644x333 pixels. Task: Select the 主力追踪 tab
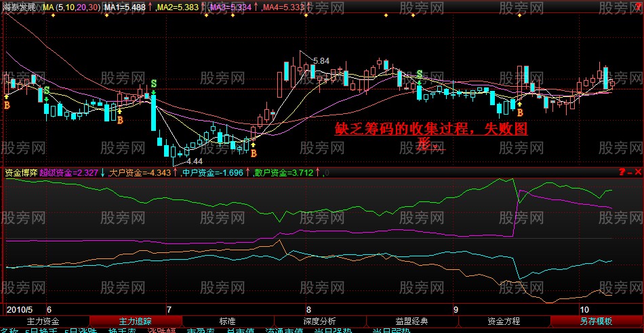tap(136, 321)
